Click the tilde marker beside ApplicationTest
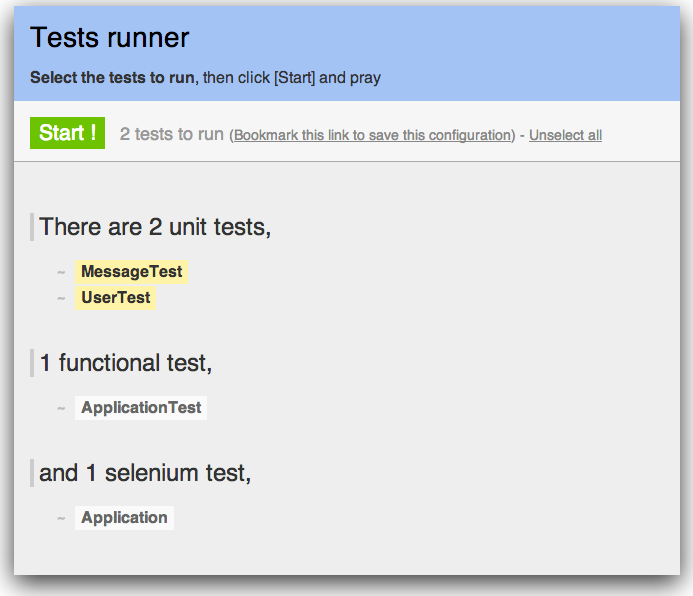This screenshot has width=693, height=596. coord(61,408)
